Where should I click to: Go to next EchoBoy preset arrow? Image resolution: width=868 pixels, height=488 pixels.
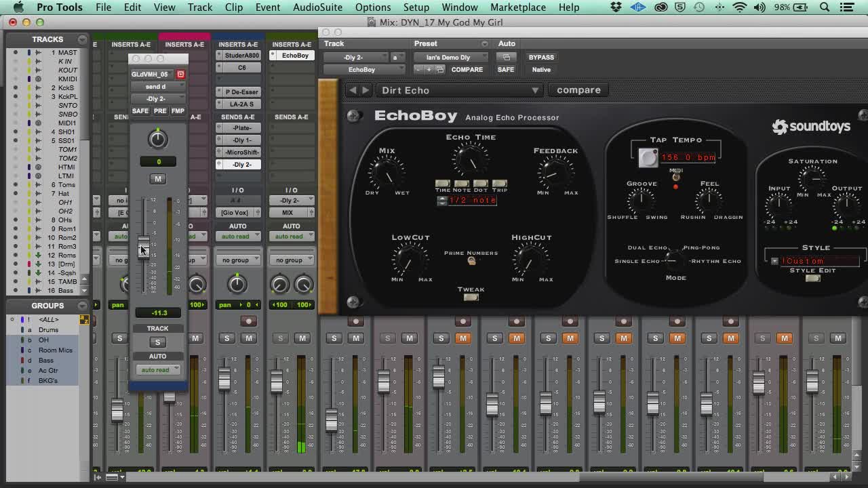click(x=366, y=90)
